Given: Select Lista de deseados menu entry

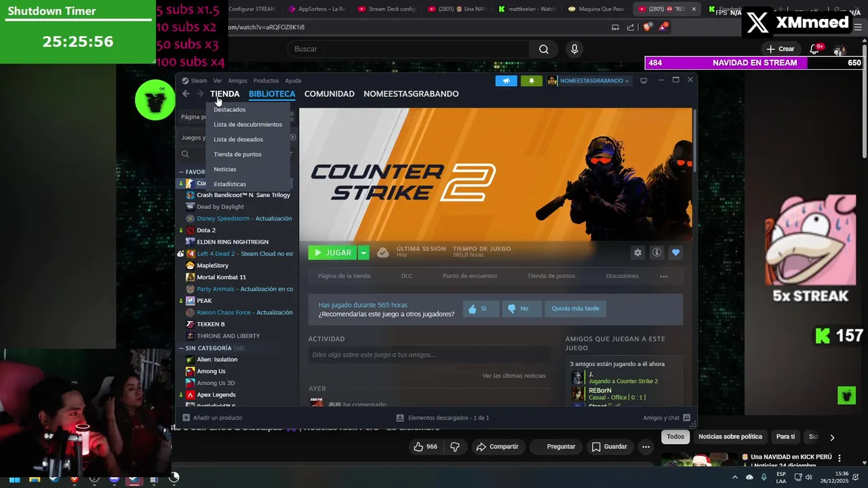Looking at the screenshot, I should point(238,139).
